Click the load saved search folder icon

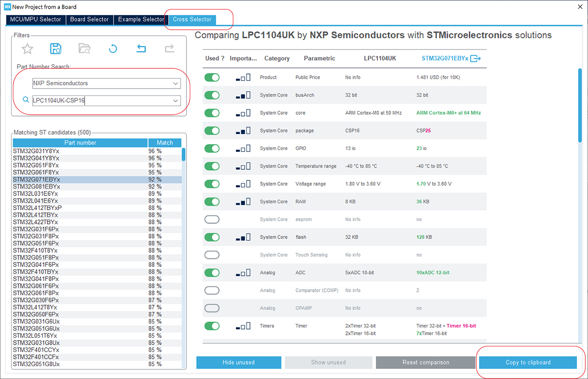[x=85, y=49]
